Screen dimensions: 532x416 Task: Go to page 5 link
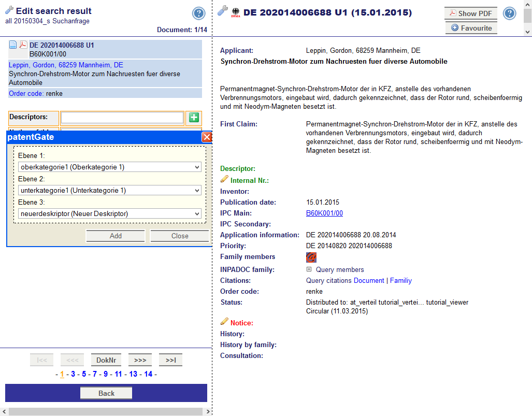[84, 374]
